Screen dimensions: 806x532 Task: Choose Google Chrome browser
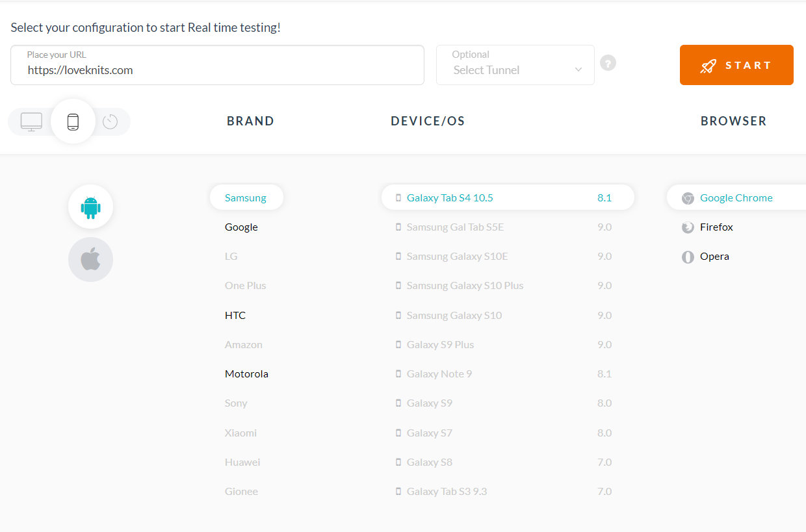pyautogui.click(x=736, y=197)
